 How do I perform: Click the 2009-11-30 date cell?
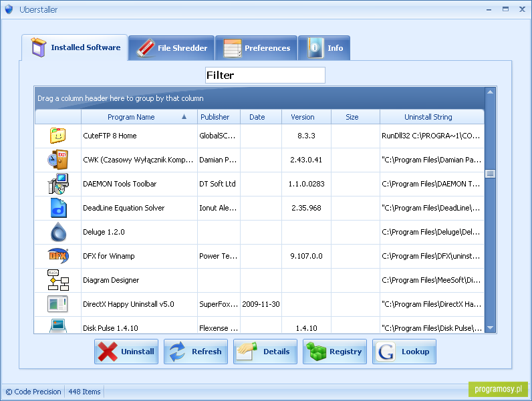point(261,304)
